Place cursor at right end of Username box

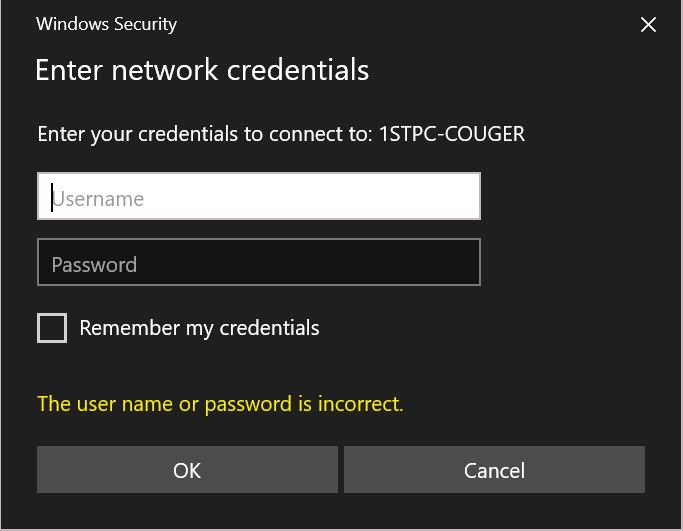point(473,196)
